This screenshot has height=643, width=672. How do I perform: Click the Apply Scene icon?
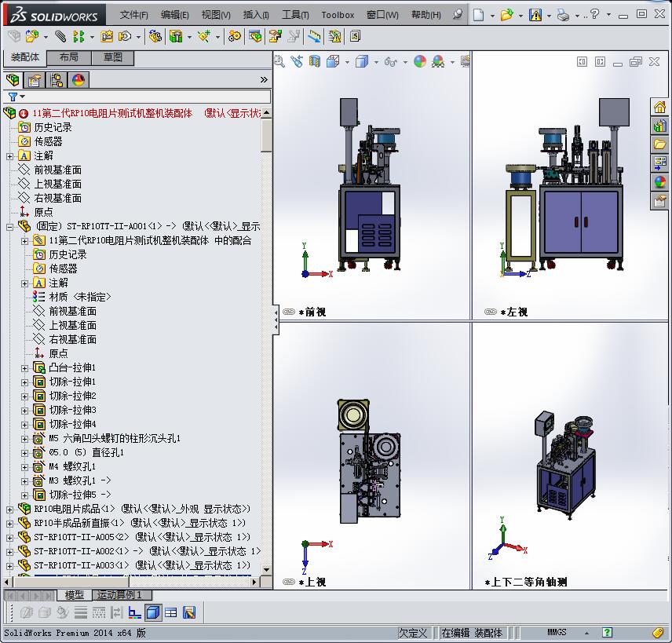[x=438, y=62]
